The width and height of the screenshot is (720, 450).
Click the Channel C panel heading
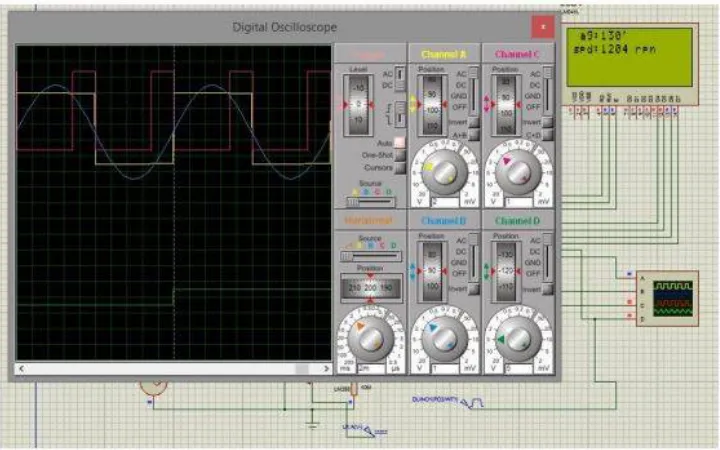pyautogui.click(x=518, y=54)
